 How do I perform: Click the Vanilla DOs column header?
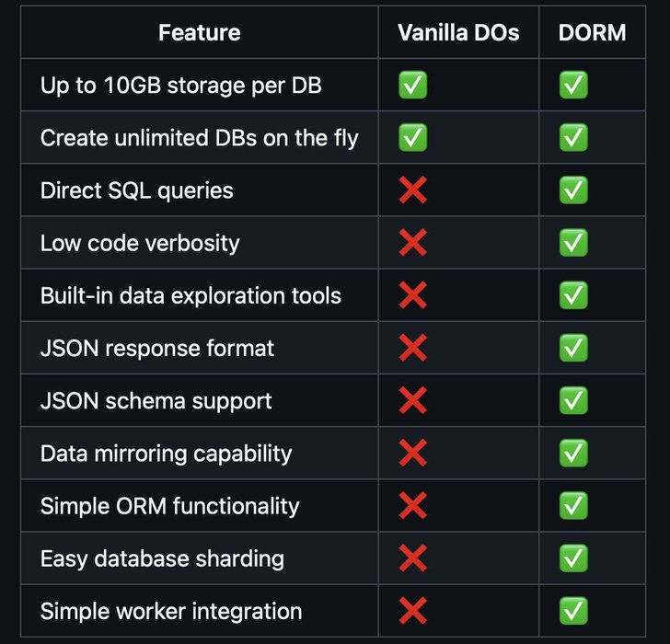[x=458, y=33]
